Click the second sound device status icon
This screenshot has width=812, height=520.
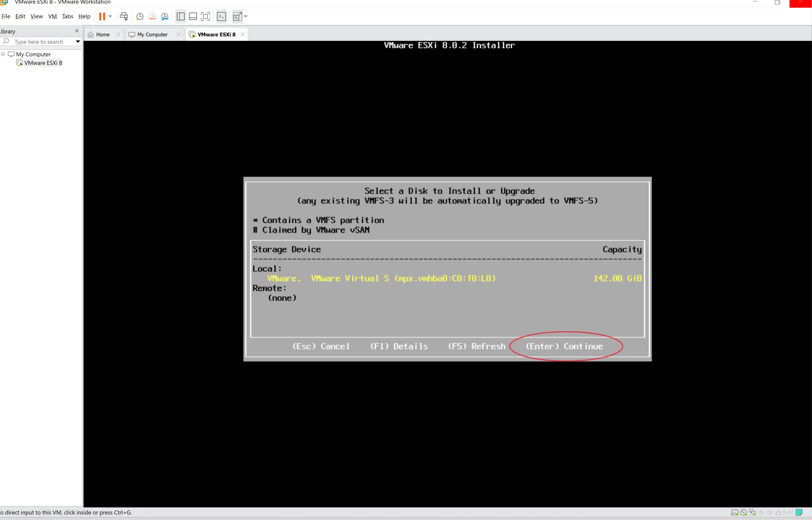click(x=770, y=512)
